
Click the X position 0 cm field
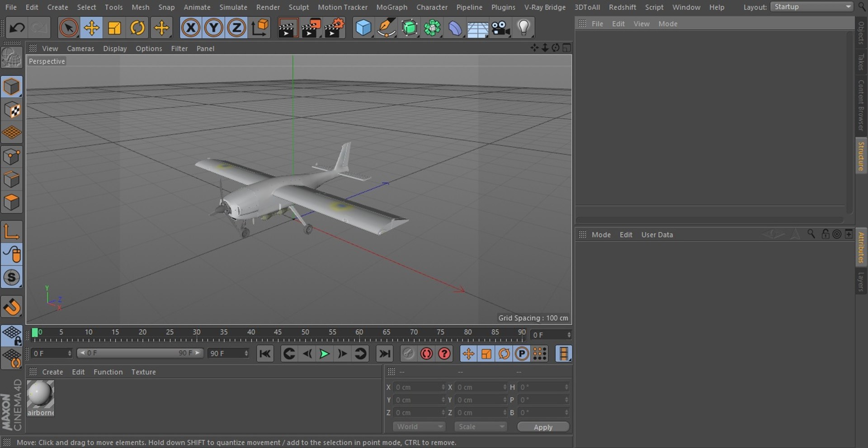[419, 387]
